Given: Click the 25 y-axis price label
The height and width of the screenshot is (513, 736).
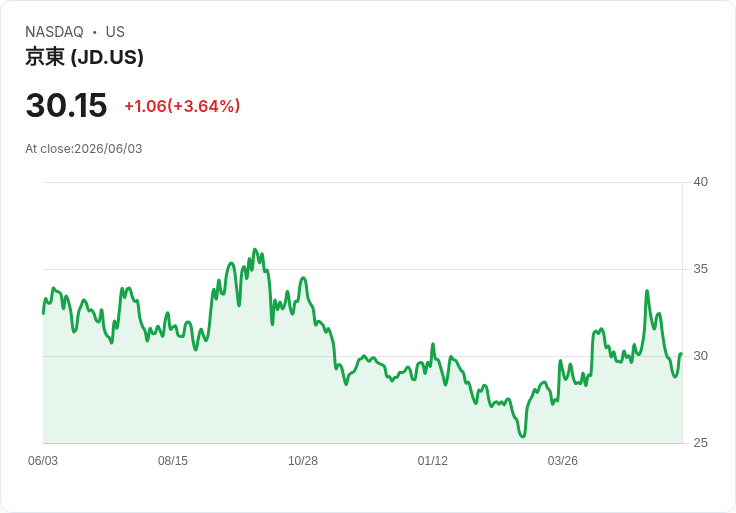Looking at the screenshot, I should (700, 443).
